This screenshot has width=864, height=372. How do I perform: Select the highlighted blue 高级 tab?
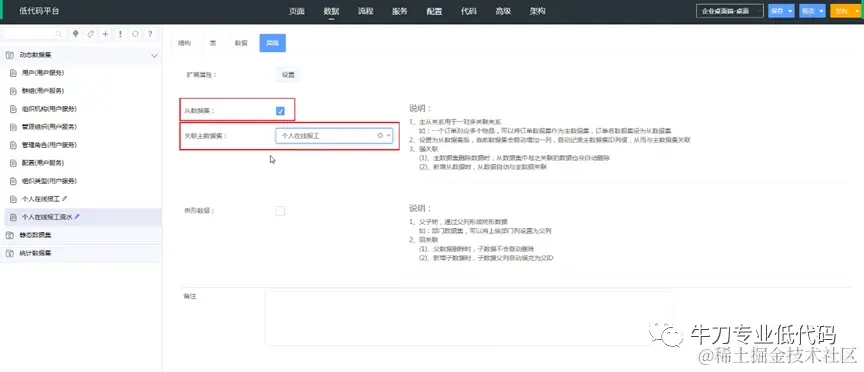pyautogui.click(x=272, y=43)
